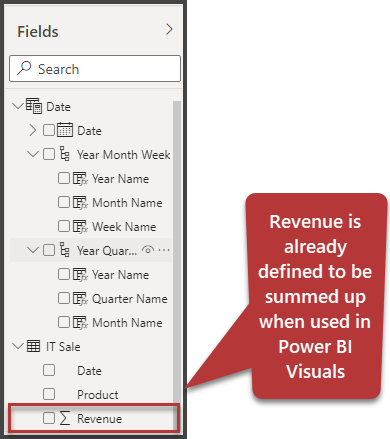
Task: Click the IT Sale table icon
Action: coord(33,346)
